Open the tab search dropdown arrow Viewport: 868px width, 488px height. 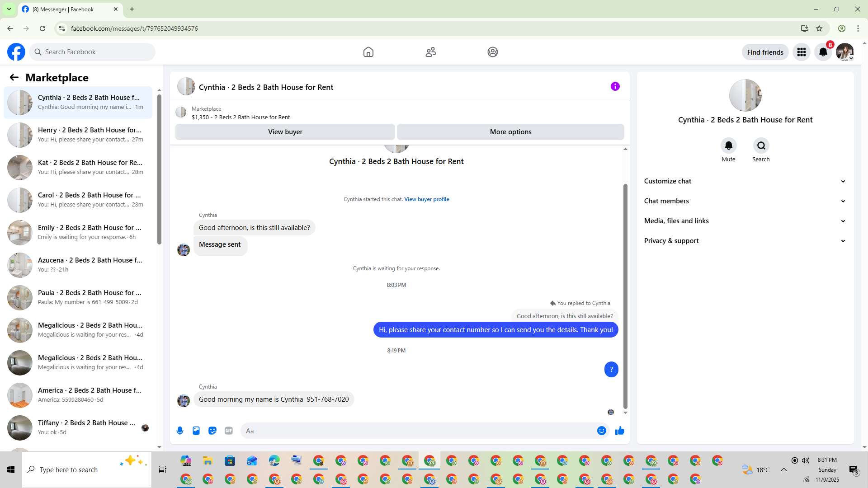(x=9, y=9)
